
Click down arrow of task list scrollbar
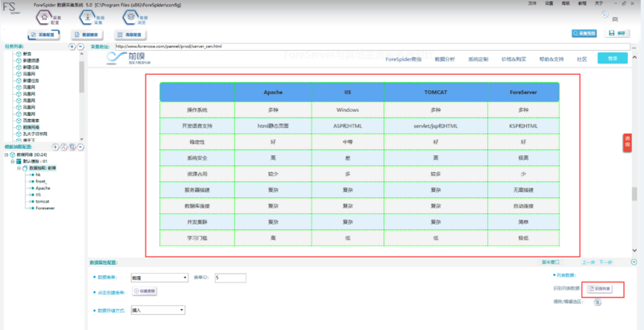pos(81,139)
